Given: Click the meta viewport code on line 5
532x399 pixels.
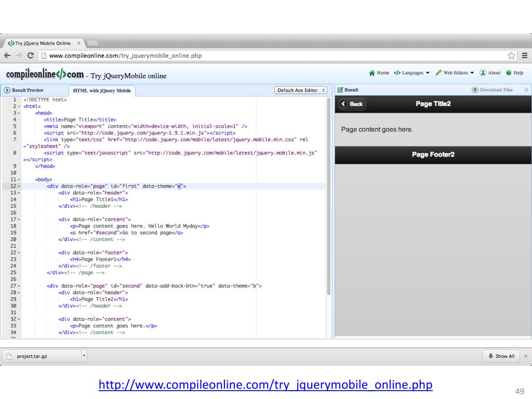Looking at the screenshot, I should point(145,126).
